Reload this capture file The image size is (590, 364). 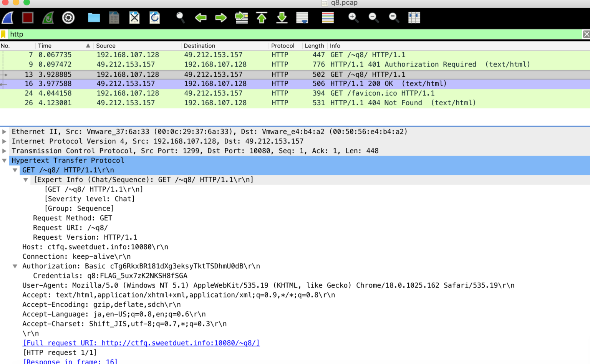point(154,18)
